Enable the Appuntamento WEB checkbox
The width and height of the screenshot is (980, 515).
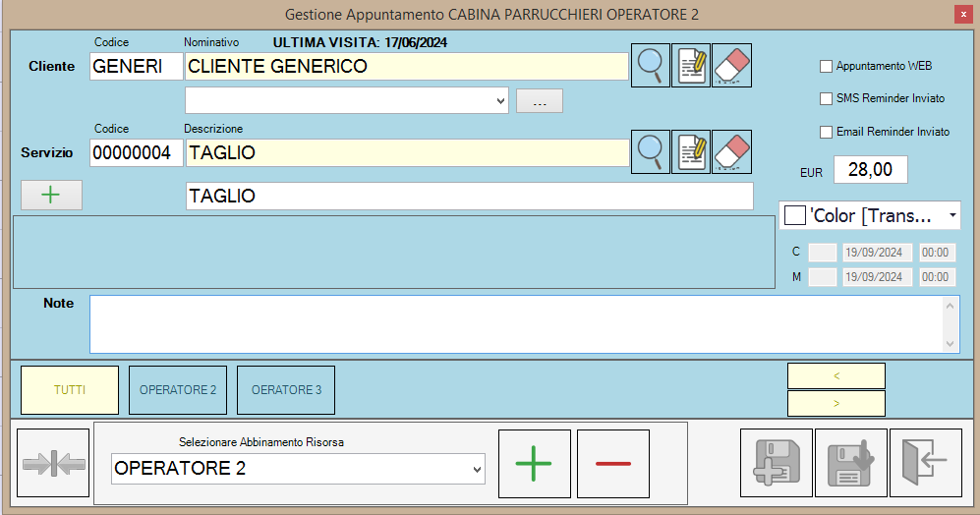[826, 67]
